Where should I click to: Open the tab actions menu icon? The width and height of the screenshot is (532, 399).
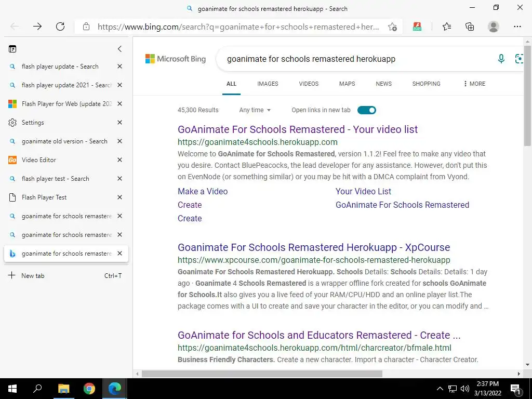coord(12,49)
